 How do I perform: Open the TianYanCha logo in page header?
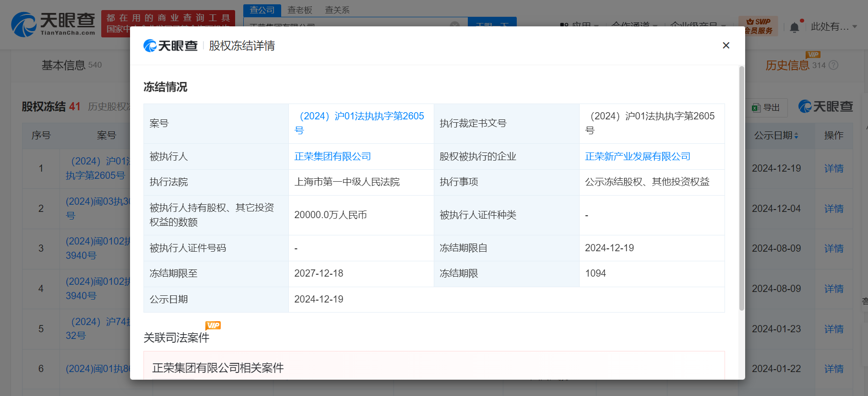coord(53,24)
